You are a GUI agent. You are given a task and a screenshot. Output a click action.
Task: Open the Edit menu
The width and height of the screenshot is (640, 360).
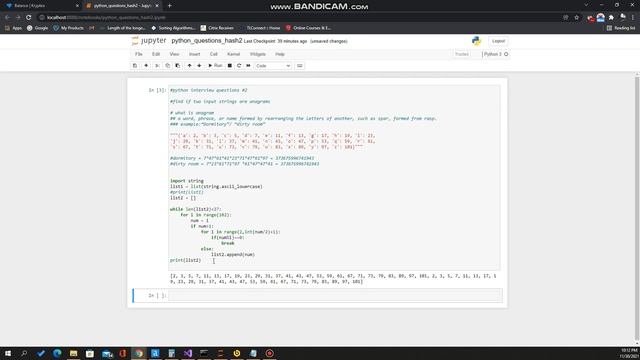pos(156,54)
